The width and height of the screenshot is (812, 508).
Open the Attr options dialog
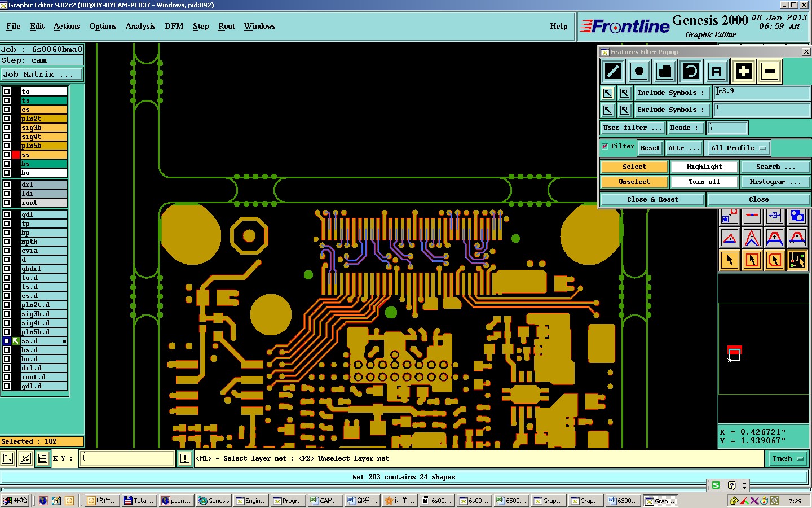tap(683, 148)
